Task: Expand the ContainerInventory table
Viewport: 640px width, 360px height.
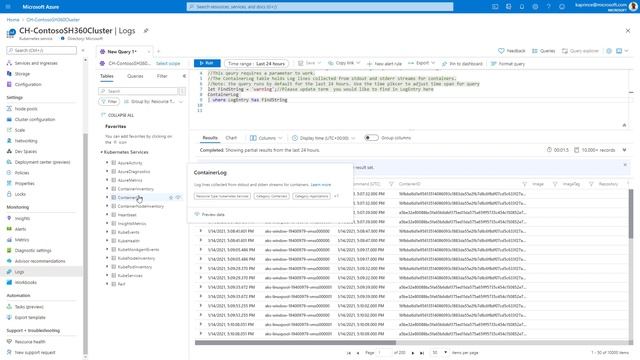Action: tap(107, 189)
